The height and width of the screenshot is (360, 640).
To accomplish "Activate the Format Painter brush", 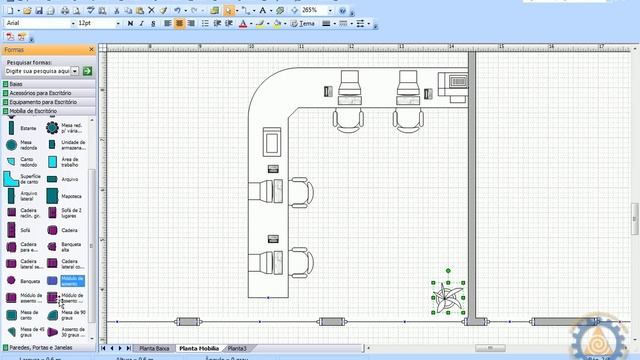I will [x=163, y=11].
